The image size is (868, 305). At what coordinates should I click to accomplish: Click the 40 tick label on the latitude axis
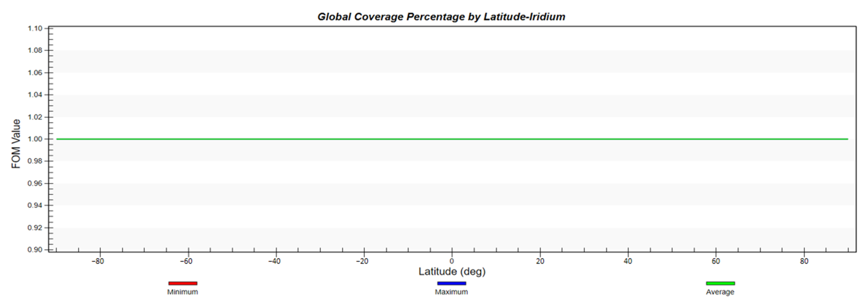coord(628,261)
